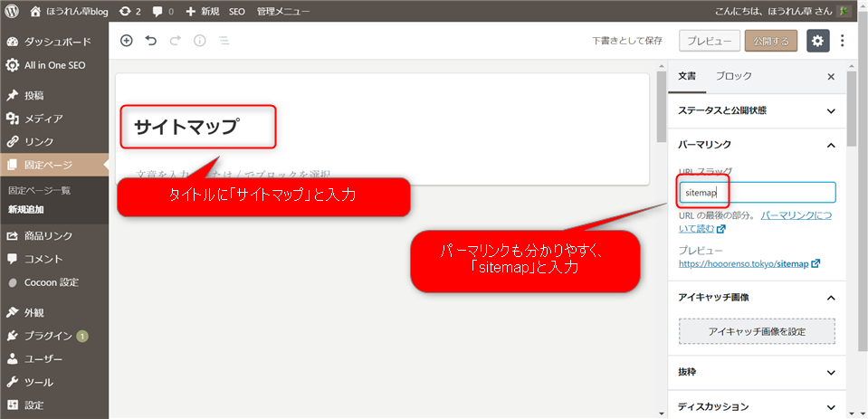Open All in One SEO settings
Screen dimensions: 868x419
(x=54, y=65)
